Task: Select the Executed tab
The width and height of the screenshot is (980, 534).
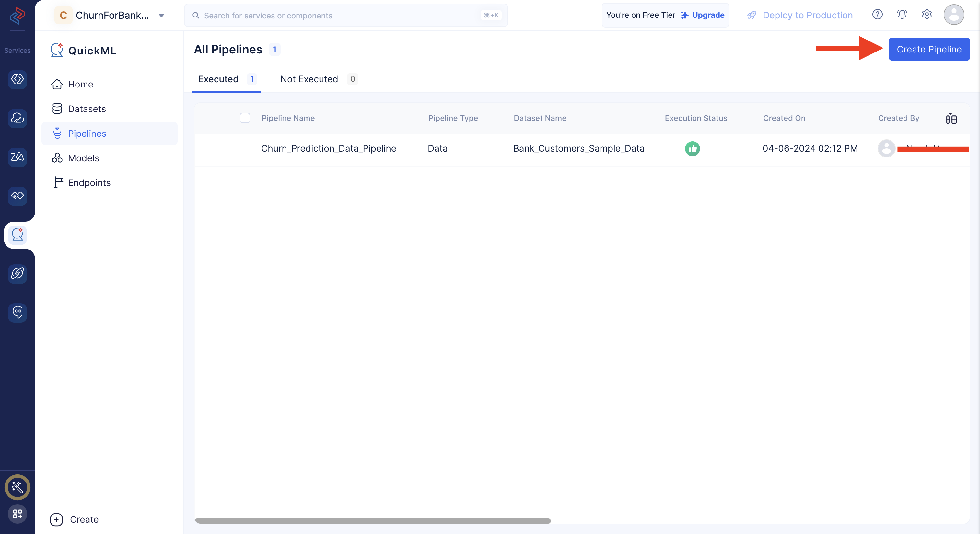Action: coord(218,79)
